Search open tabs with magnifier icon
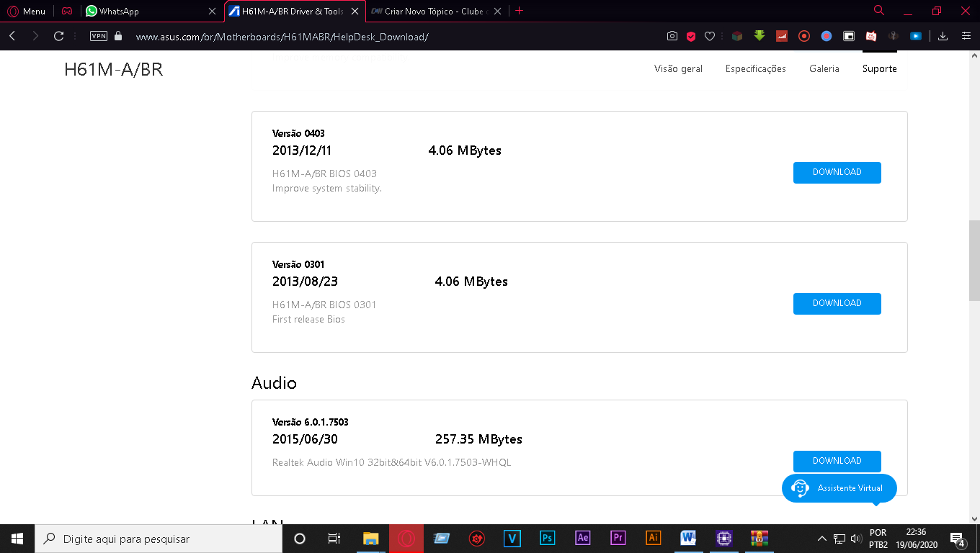The width and height of the screenshot is (980, 553). point(879,11)
